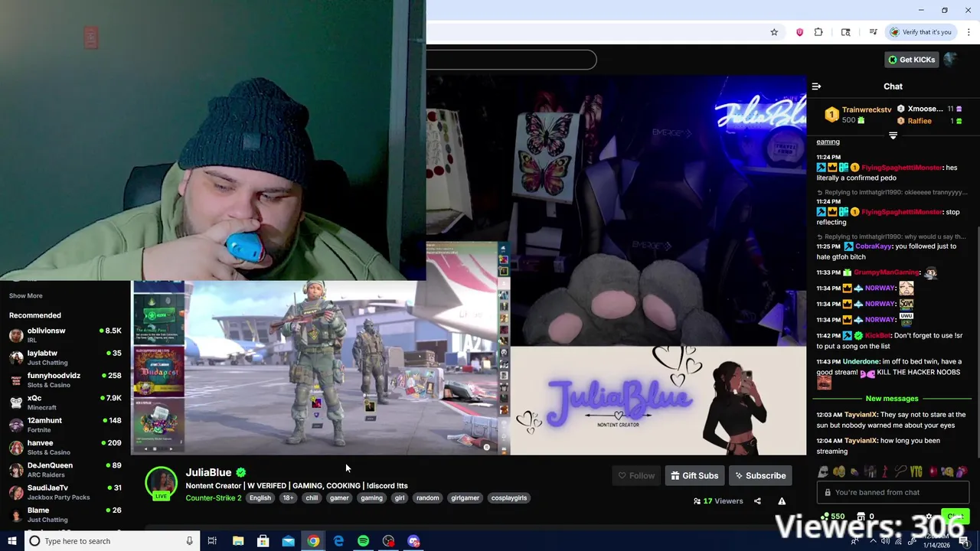Open SaudiJaeTv recommended channel
This screenshot has width=980, height=551.
click(x=64, y=491)
